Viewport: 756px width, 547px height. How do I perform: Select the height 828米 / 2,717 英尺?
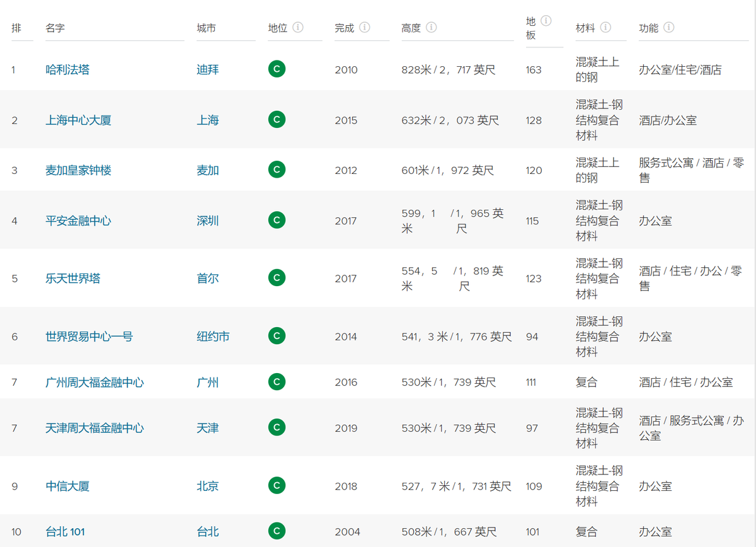(x=449, y=69)
